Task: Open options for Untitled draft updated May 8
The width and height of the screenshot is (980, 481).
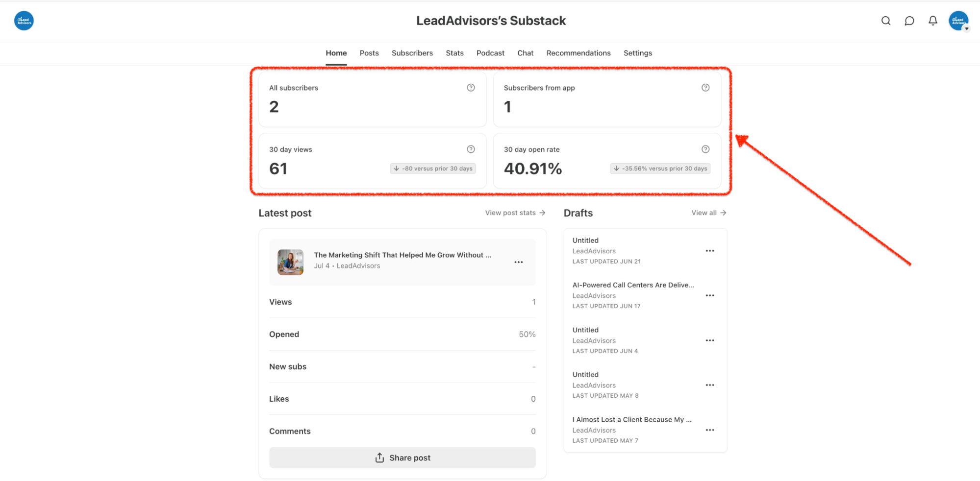Action: [709, 385]
